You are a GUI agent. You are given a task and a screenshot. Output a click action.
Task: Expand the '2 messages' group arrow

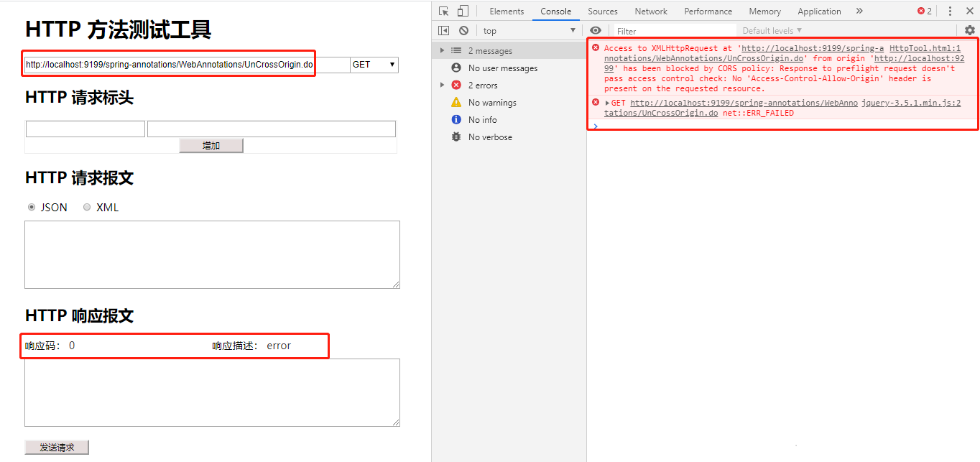click(442, 50)
